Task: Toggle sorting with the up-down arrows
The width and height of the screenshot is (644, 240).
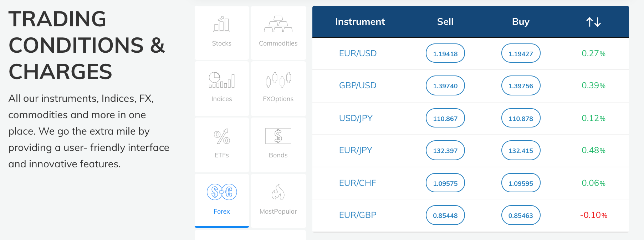Action: [593, 21]
